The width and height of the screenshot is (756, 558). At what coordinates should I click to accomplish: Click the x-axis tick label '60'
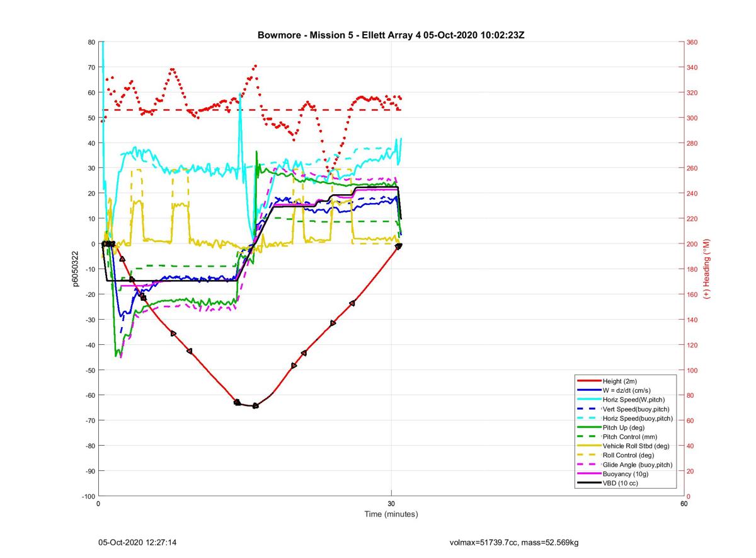(x=684, y=503)
